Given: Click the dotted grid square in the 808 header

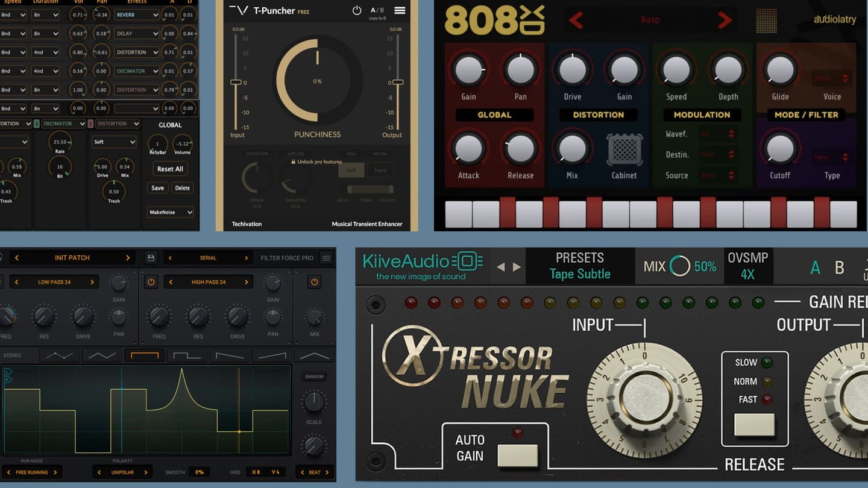Looking at the screenshot, I should pyautogui.click(x=766, y=20).
